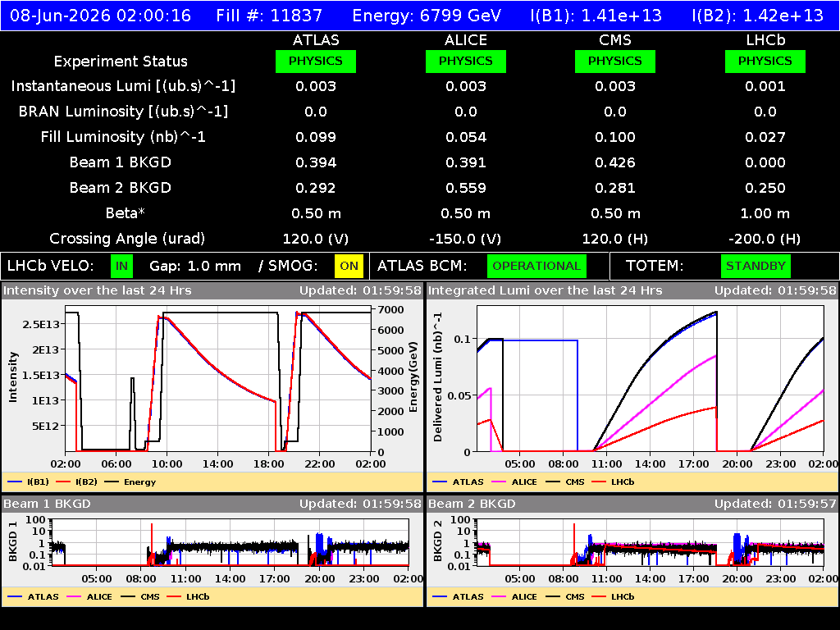Image resolution: width=840 pixels, height=630 pixels.
Task: Click ATLAS fill luminosity value 0.099
Action: tap(316, 137)
